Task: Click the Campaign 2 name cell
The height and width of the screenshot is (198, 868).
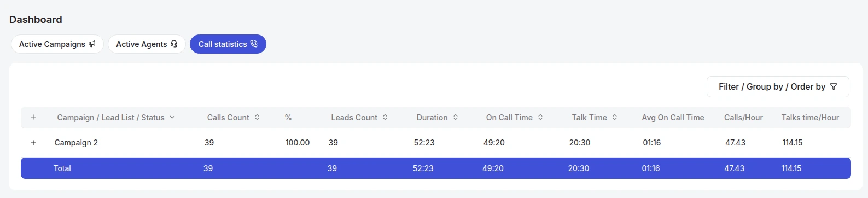Action: 76,143
